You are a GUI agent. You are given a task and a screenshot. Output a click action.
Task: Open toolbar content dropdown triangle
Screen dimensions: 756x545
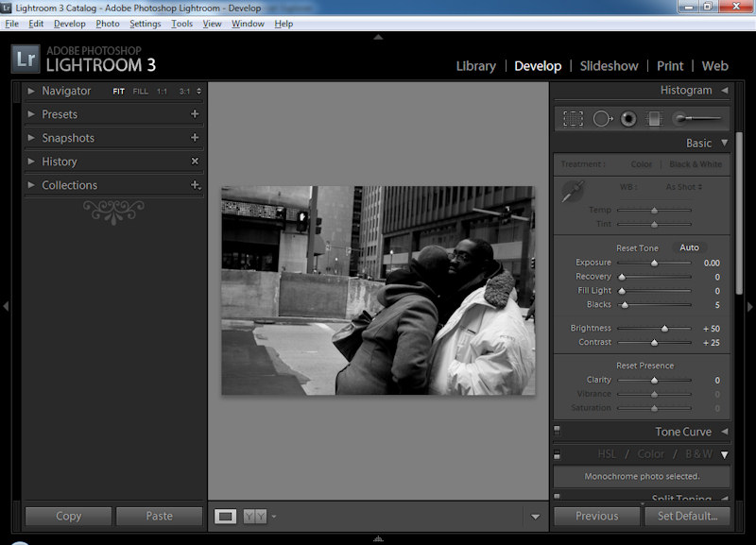[535, 517]
